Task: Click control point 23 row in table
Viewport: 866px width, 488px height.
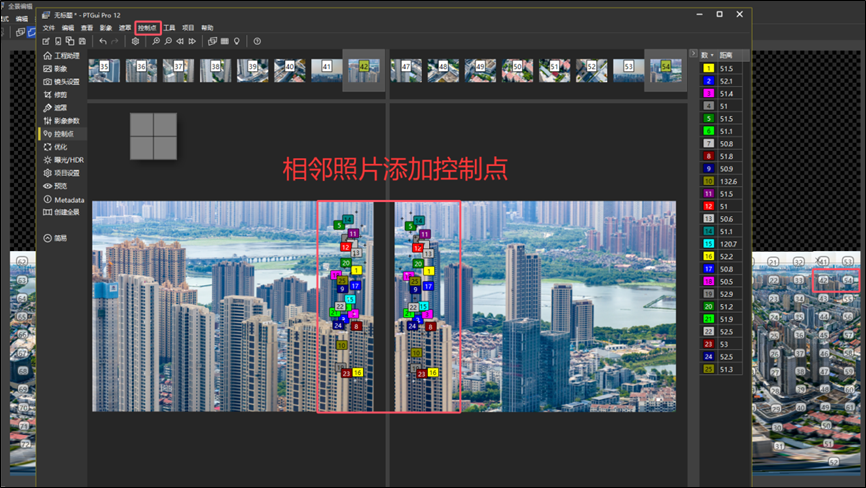Action: [722, 344]
